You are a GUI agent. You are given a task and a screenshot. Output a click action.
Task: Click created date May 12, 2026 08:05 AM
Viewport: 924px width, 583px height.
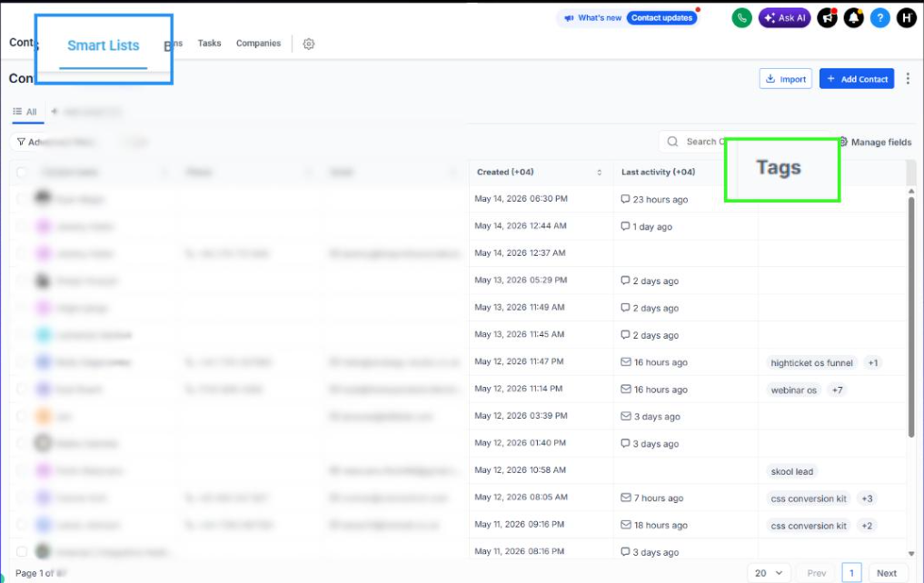pos(521,497)
